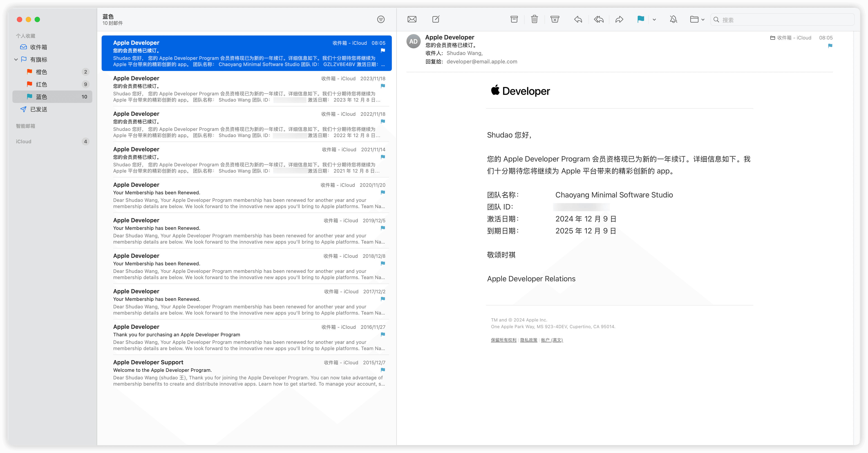Click the Reply All icon
The height and width of the screenshot is (453, 868).
pos(599,19)
